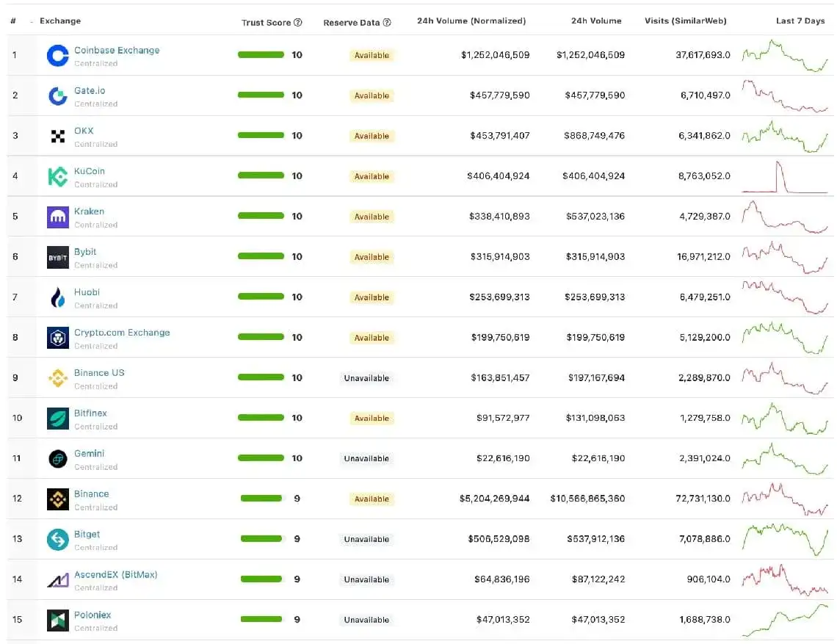Screen dimensions: 837x644
Task: Click the Available reserve badge for Binance
Action: pos(372,499)
